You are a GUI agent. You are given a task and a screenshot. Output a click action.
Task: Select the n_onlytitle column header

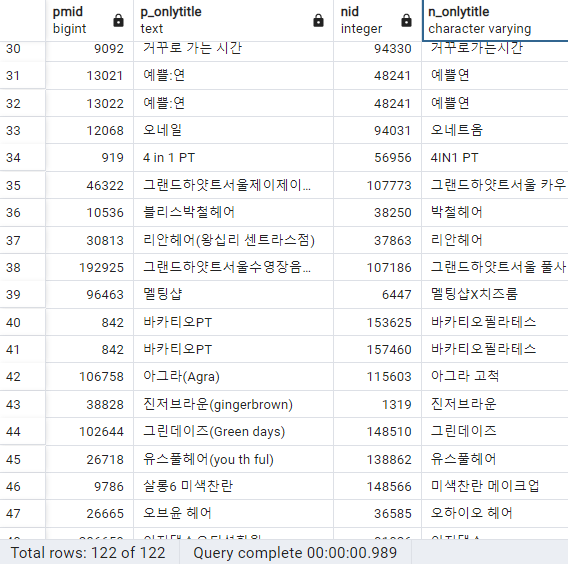click(495, 20)
